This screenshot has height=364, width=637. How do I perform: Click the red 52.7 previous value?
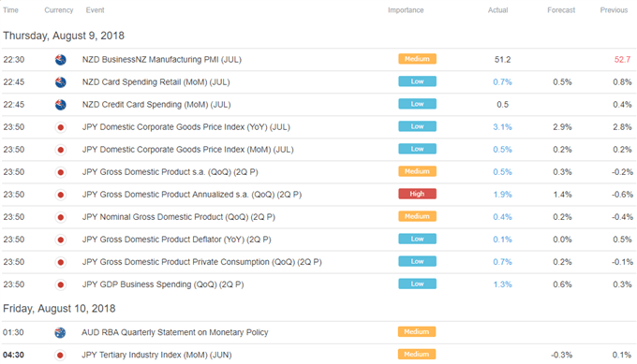point(622,60)
